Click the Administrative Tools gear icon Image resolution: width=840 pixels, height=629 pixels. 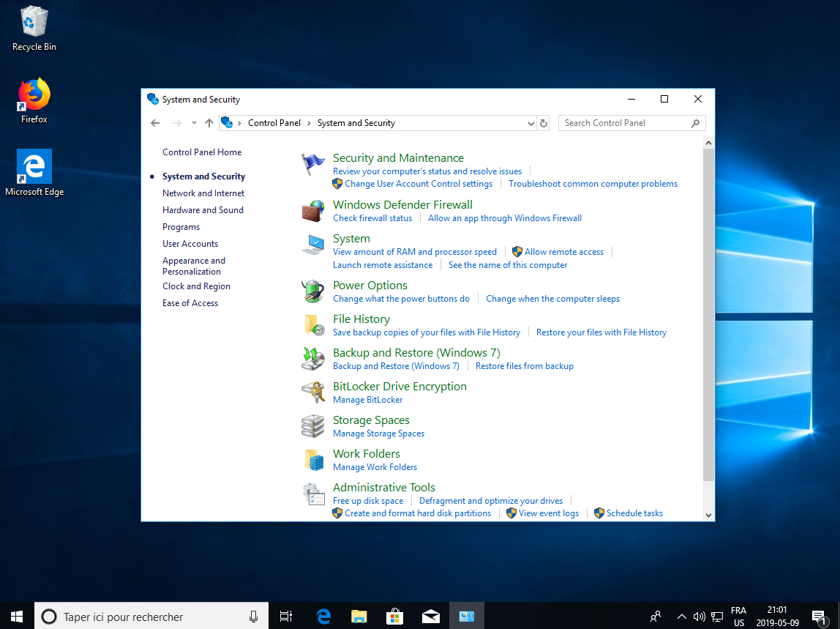tap(313, 494)
